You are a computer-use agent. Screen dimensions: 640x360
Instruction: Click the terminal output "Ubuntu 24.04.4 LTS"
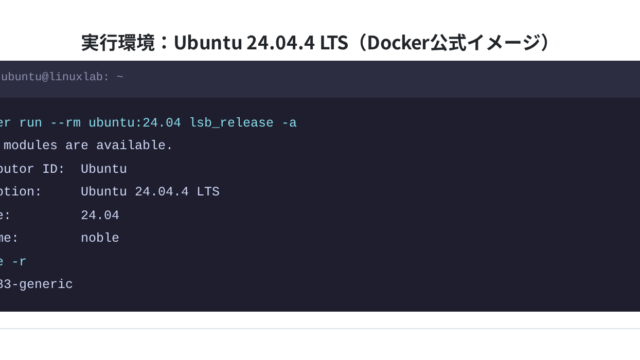[150, 192]
